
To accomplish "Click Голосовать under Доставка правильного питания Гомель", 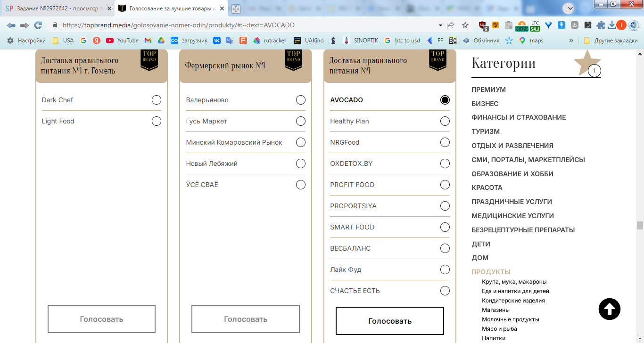I will tap(101, 319).
